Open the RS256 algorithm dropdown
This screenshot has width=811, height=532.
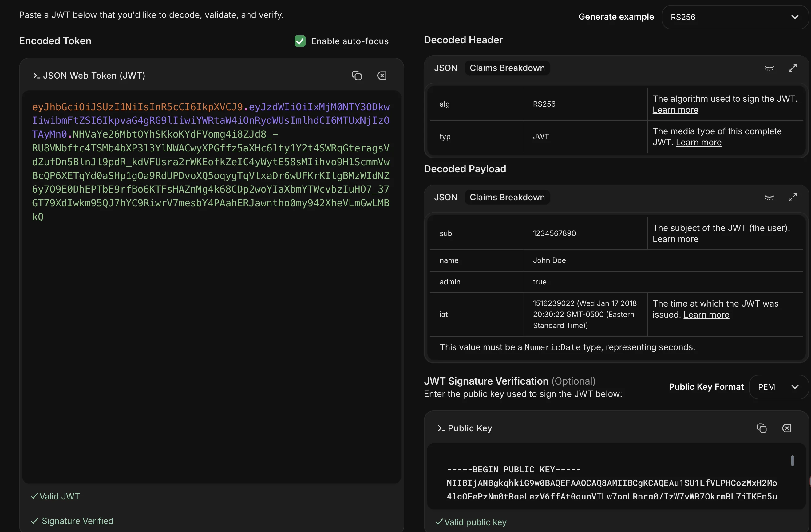[735, 17]
